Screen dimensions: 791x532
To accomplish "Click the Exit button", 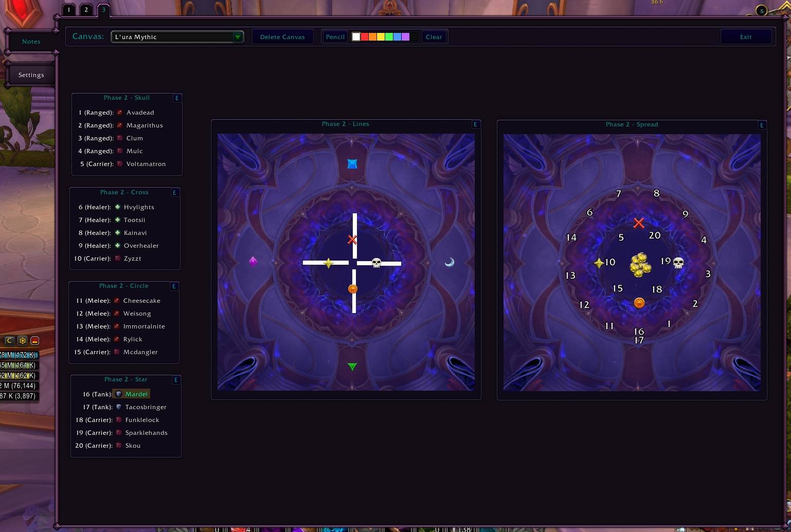I will click(746, 37).
